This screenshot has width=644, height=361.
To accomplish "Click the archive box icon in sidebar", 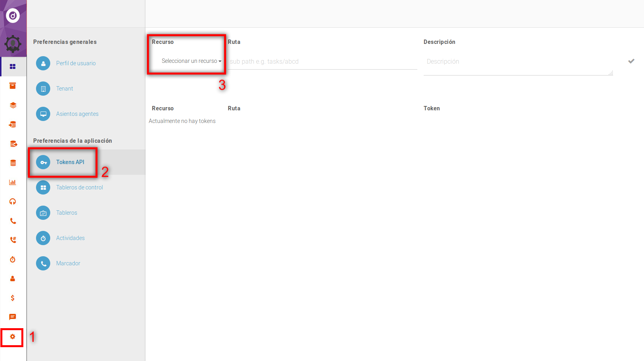I will 13,86.
